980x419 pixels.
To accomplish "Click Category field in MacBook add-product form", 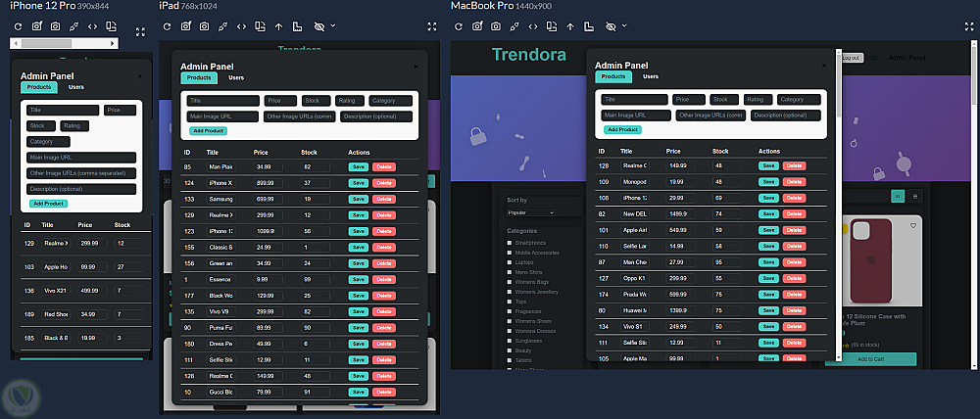I will click(x=799, y=99).
